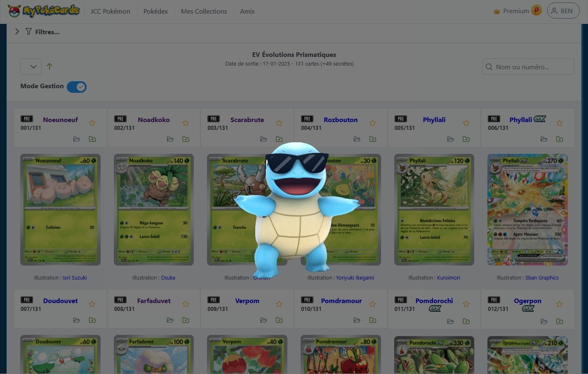Click the Nom ou numéro search field
This screenshot has height=374, width=588.
point(528,66)
